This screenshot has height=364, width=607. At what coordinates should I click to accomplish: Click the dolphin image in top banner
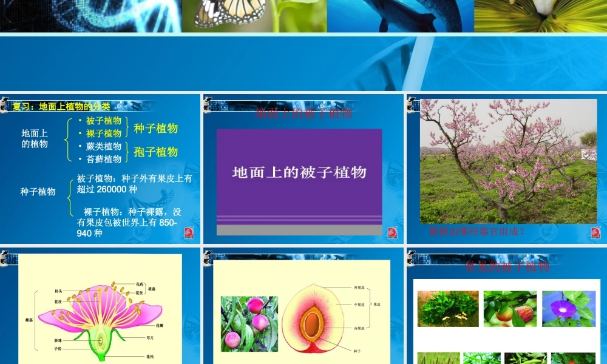[x=400, y=16]
